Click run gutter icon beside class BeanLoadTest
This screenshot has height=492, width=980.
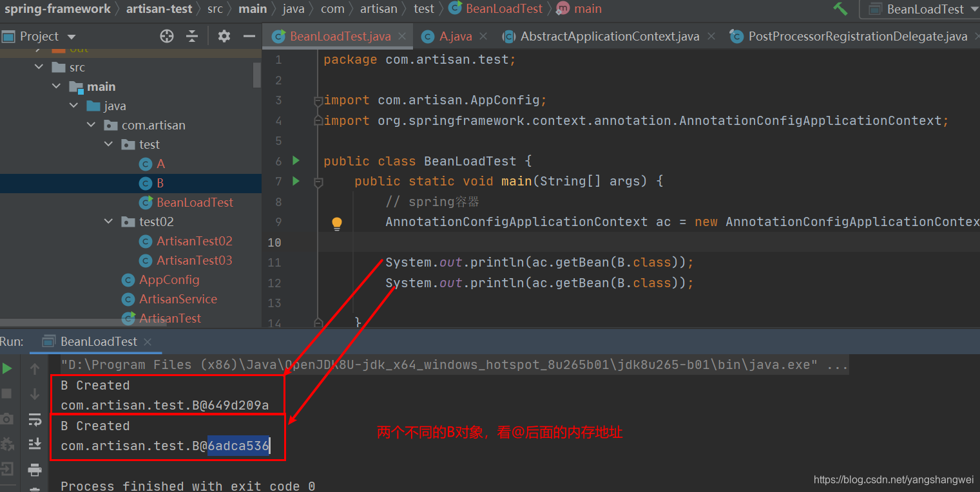coord(296,160)
